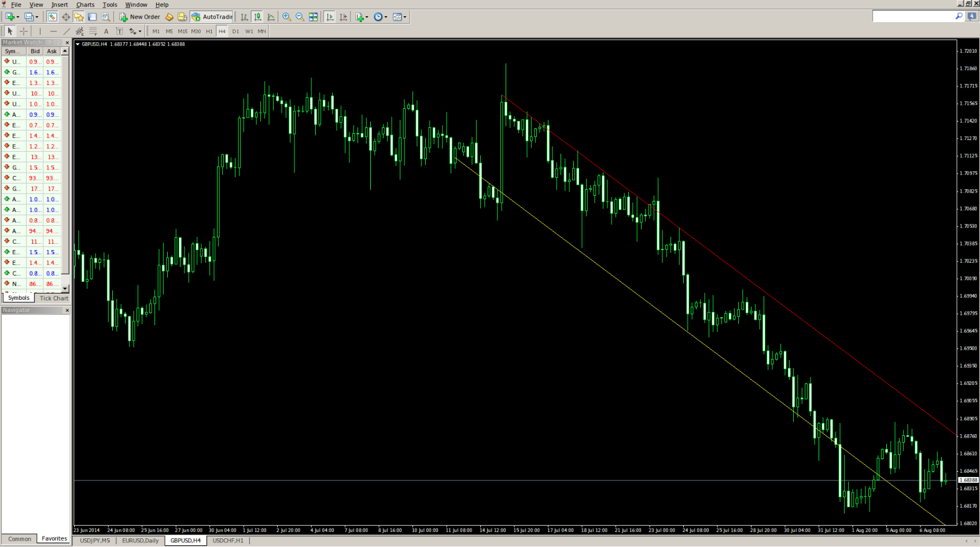Expand the arrows objects dropdown
Screen dimensions: 980x547
(x=140, y=31)
